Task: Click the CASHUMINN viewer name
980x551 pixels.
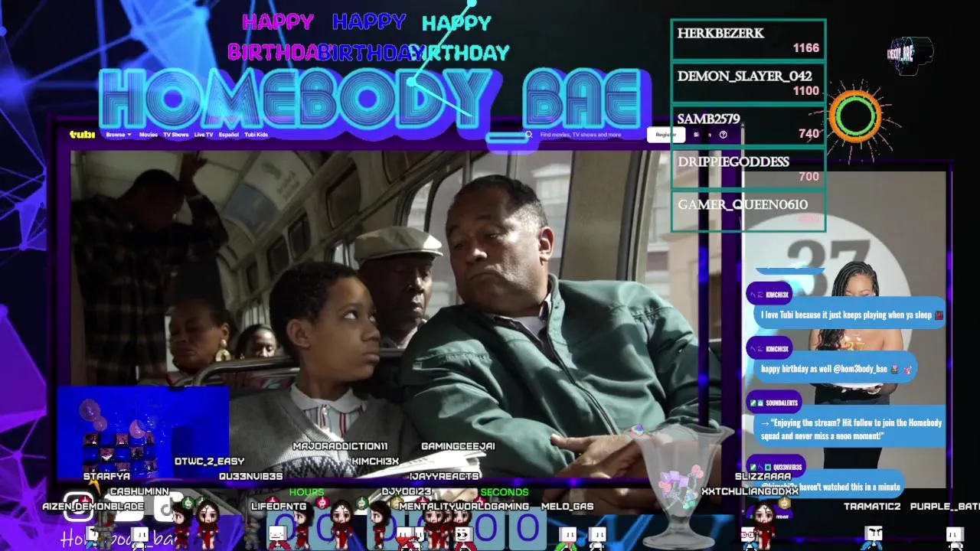Action: click(139, 491)
